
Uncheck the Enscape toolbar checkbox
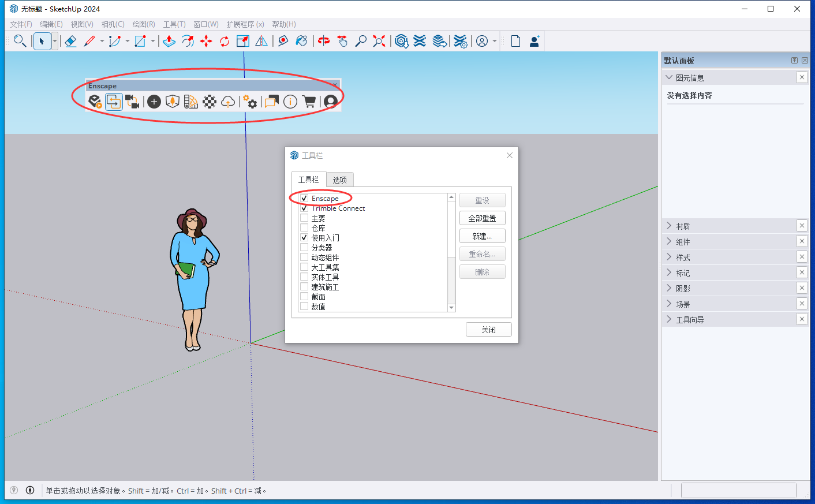point(304,198)
